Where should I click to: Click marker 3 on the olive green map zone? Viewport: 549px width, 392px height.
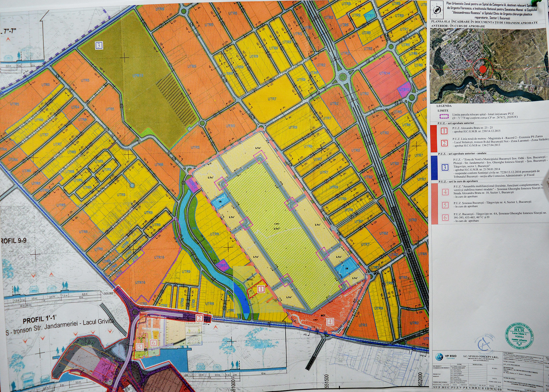99,45
